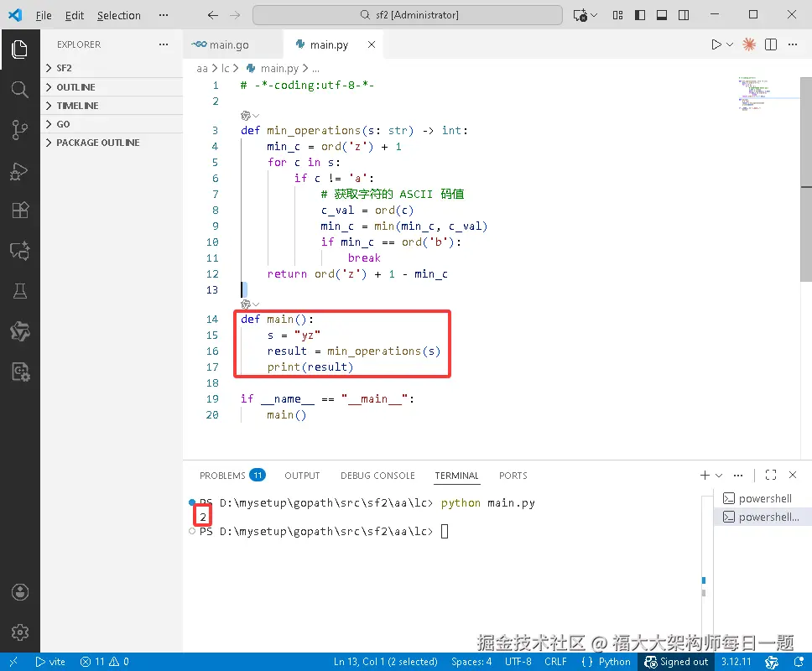Toggle the bottom Panel visibility
812x671 pixels.
[662, 15]
